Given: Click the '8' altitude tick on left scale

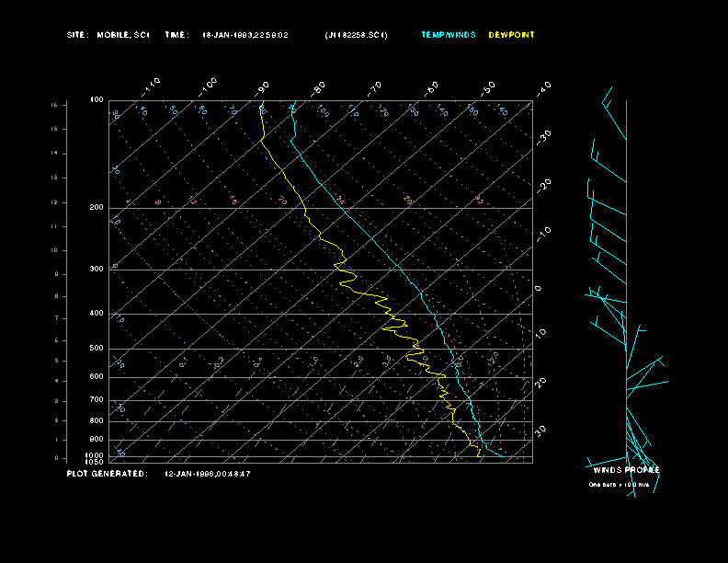Looking at the screenshot, I should coord(56,296).
